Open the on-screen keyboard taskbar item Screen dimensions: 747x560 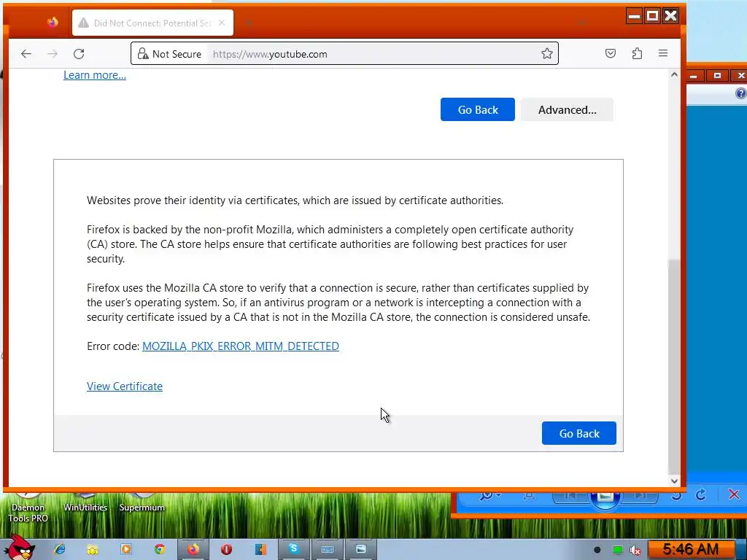point(328,550)
